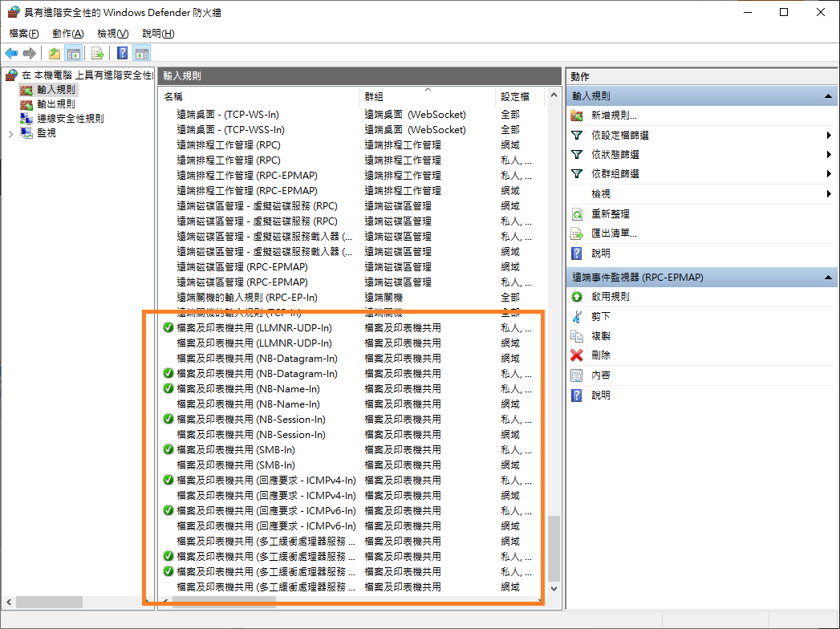
Task: Sort rules by the 設定檔 column header
Action: tap(520, 97)
